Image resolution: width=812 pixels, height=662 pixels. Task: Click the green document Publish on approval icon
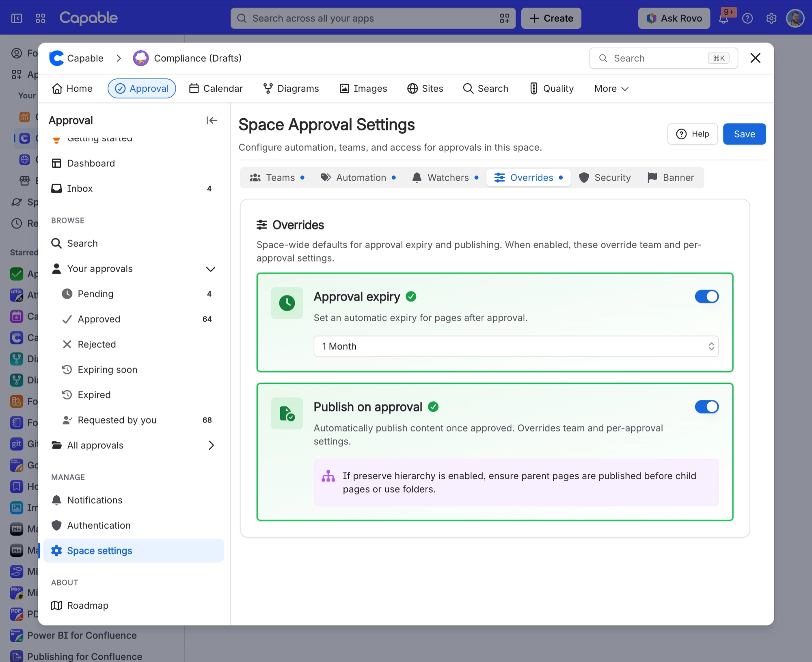click(x=287, y=413)
